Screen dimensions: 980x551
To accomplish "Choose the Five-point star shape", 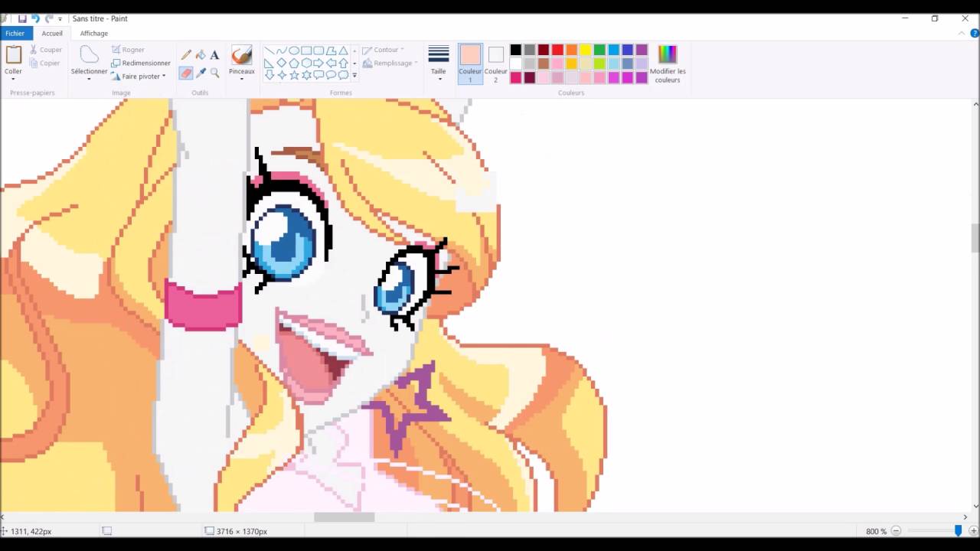I will (x=294, y=75).
